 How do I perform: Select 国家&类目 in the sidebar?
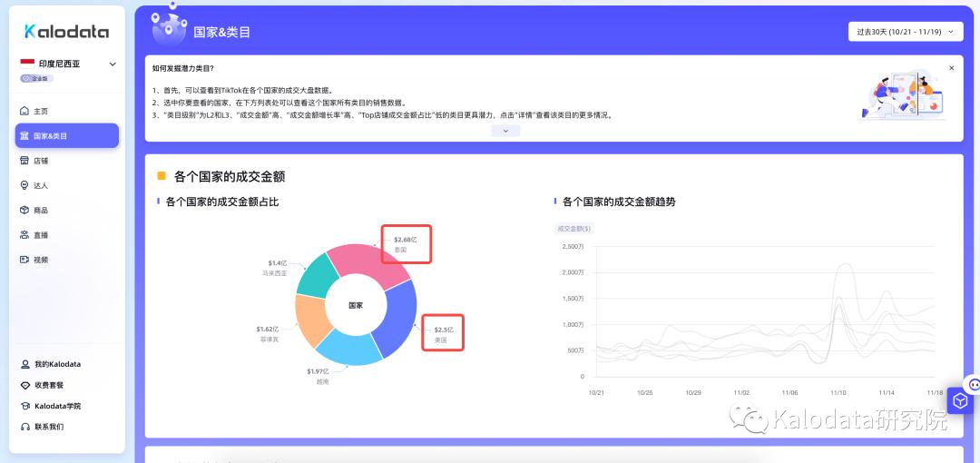[x=67, y=136]
